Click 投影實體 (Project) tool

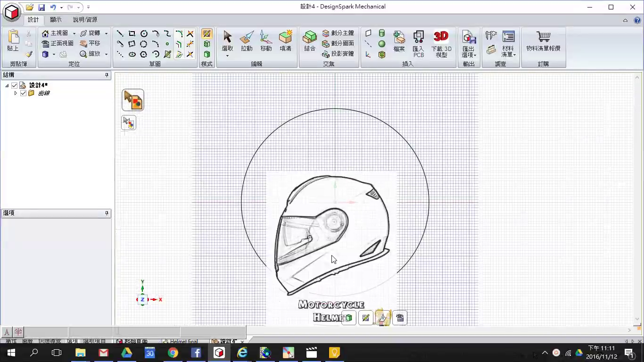(338, 54)
